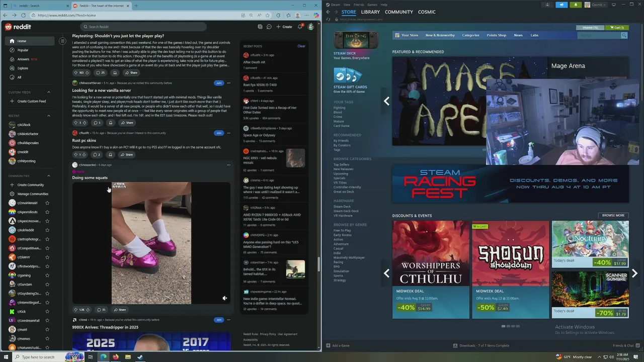This screenshot has width=644, height=362.
Task: Upvote the Playtesting post
Action: 75,73
